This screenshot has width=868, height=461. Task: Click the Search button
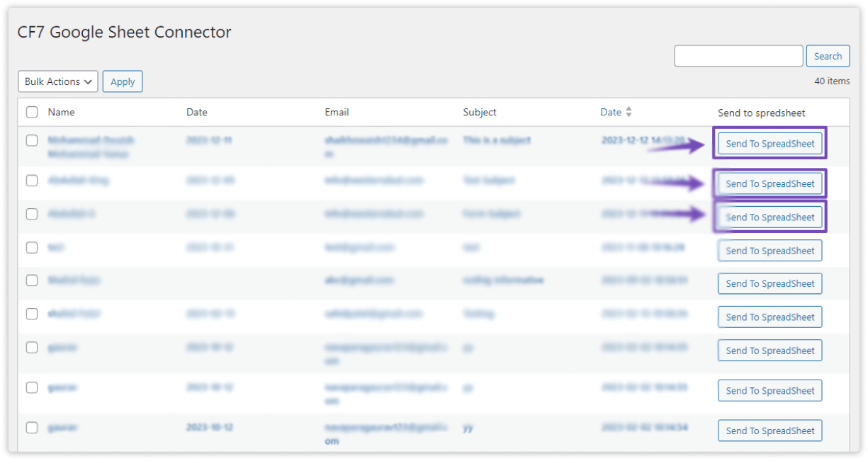point(828,56)
